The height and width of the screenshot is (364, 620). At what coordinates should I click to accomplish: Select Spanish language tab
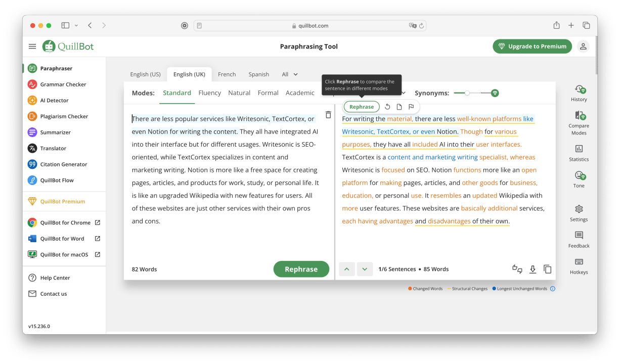pos(259,74)
